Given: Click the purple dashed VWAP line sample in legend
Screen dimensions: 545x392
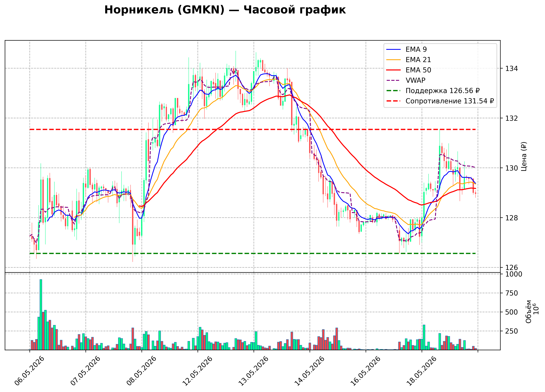Looking at the screenshot, I should click(x=393, y=81).
